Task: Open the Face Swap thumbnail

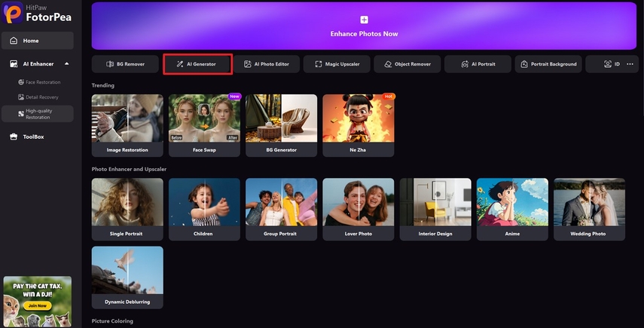Action: 205,125
